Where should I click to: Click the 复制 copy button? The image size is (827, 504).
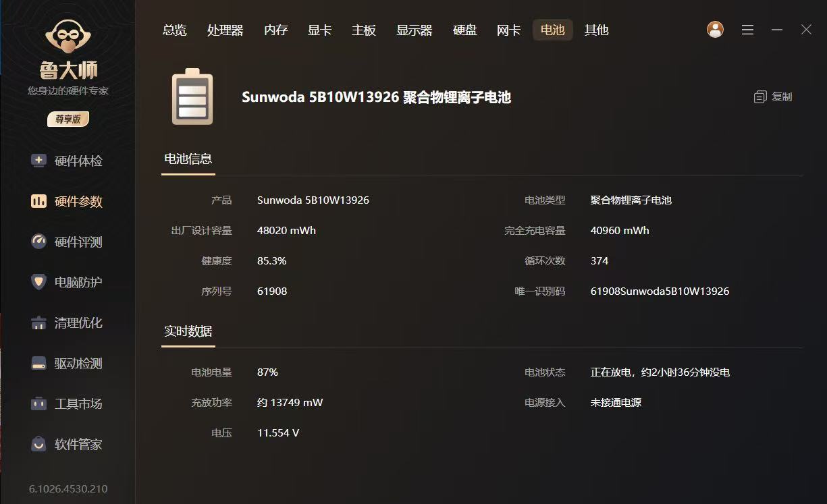[773, 97]
